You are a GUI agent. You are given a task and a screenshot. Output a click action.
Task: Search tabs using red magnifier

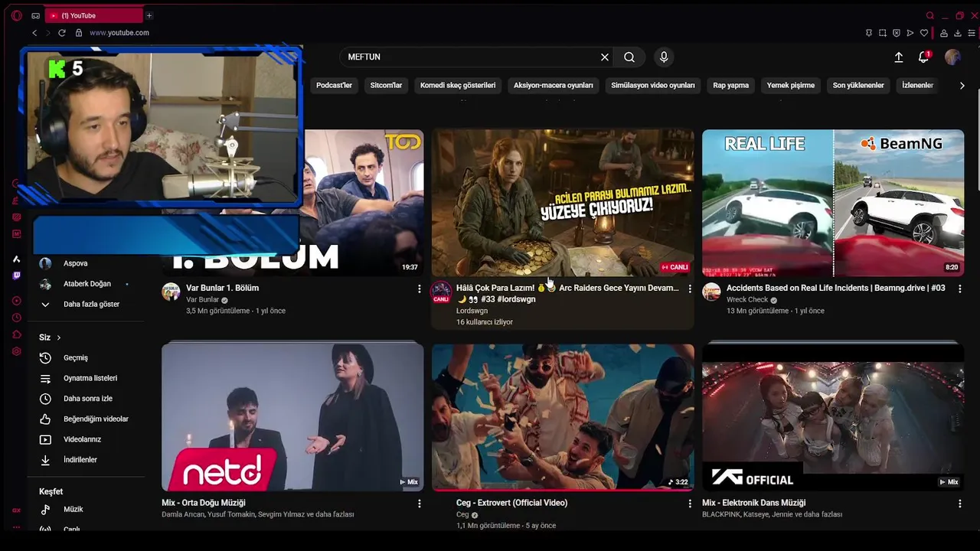[x=929, y=15]
